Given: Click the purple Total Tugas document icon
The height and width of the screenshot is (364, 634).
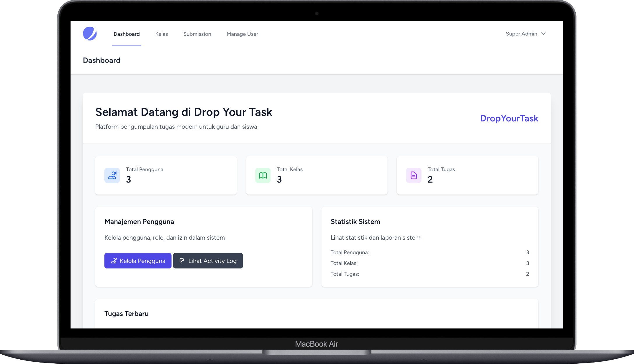Looking at the screenshot, I should [x=414, y=175].
